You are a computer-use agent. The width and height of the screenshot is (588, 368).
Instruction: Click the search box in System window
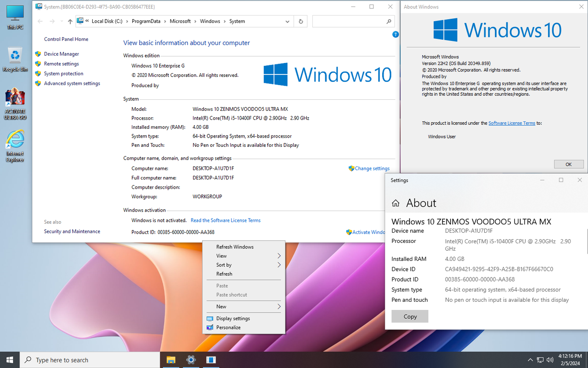tap(353, 21)
